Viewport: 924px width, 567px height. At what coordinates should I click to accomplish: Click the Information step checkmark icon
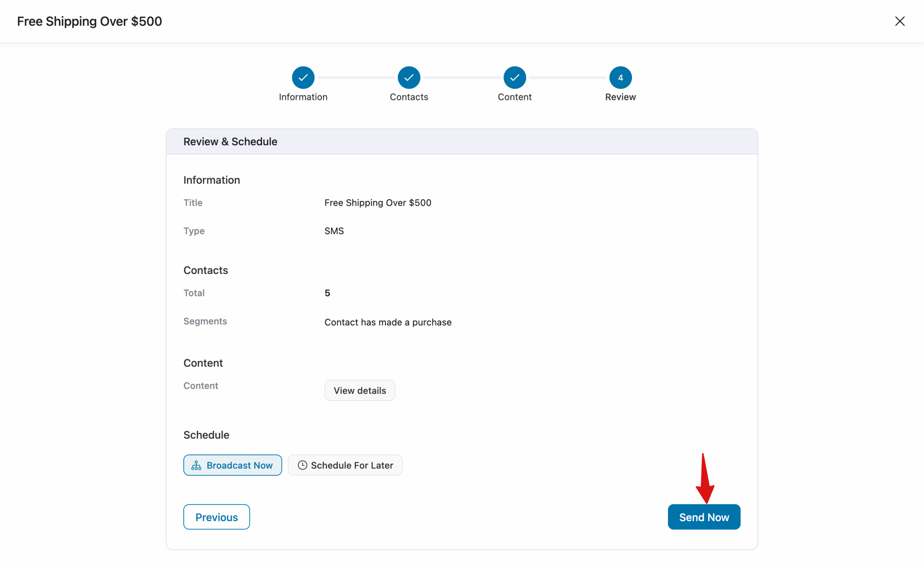[302, 77]
